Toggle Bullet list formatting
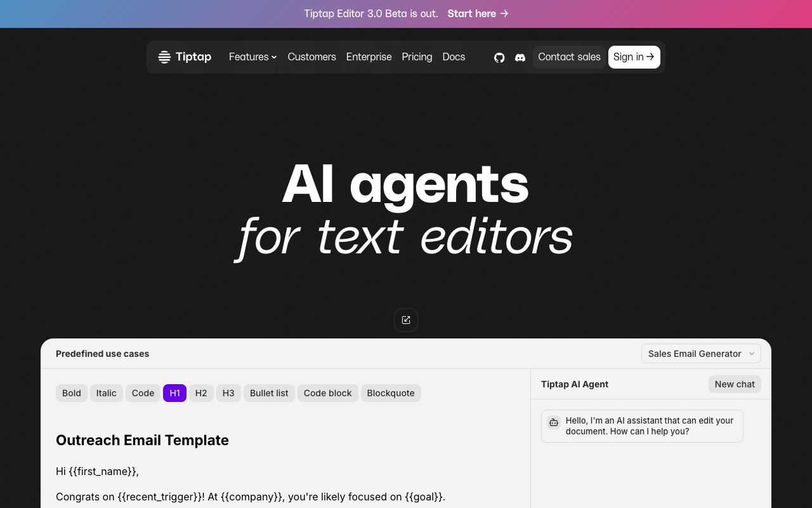The image size is (812, 508). point(269,393)
